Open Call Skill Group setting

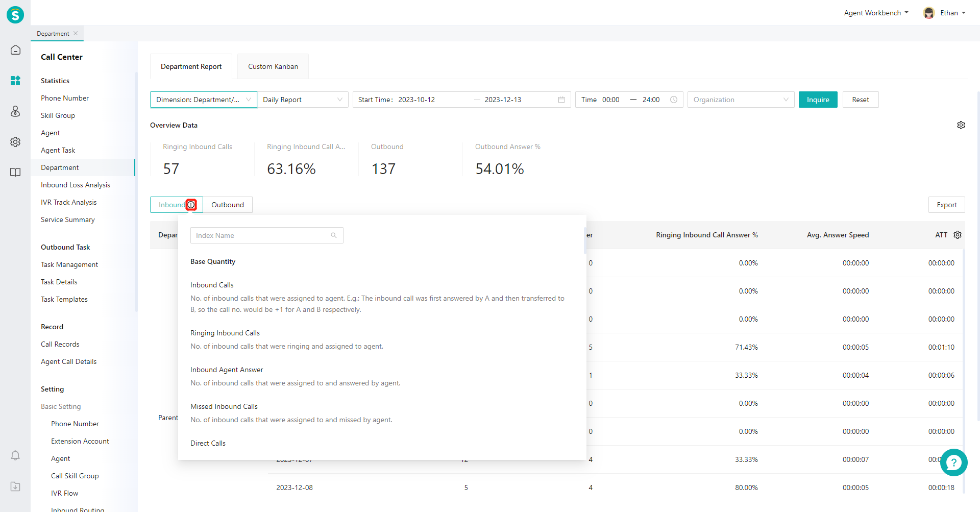click(x=75, y=476)
